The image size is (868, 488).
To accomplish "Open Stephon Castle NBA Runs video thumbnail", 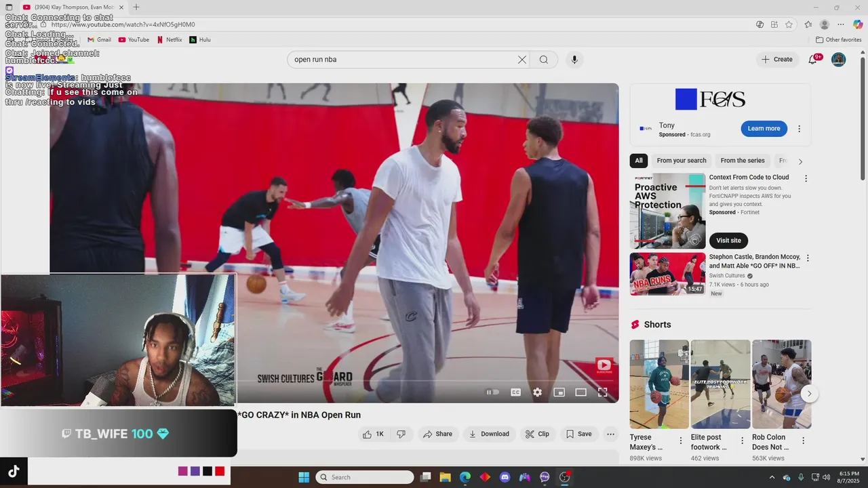I will [668, 274].
